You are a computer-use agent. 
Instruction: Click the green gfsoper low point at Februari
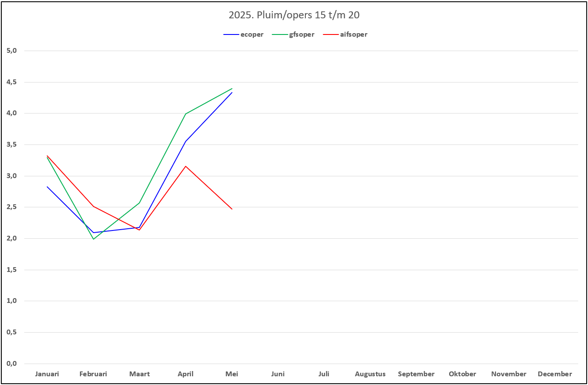(x=93, y=239)
